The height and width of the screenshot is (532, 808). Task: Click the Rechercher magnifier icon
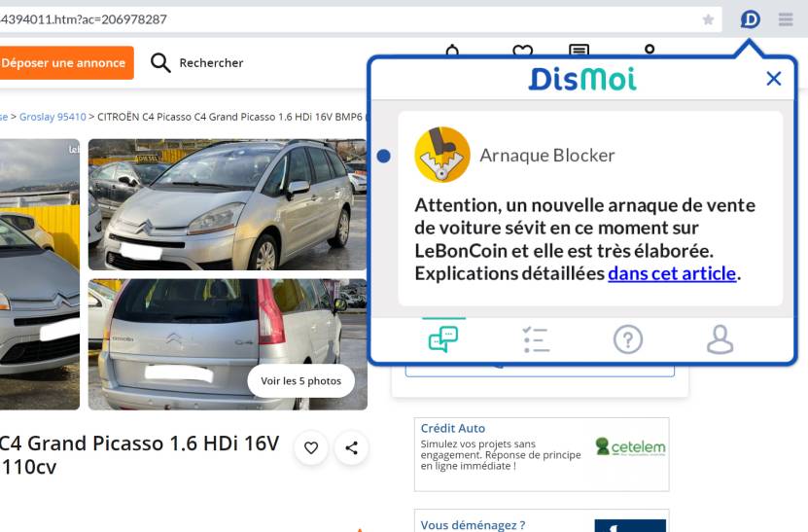click(160, 63)
